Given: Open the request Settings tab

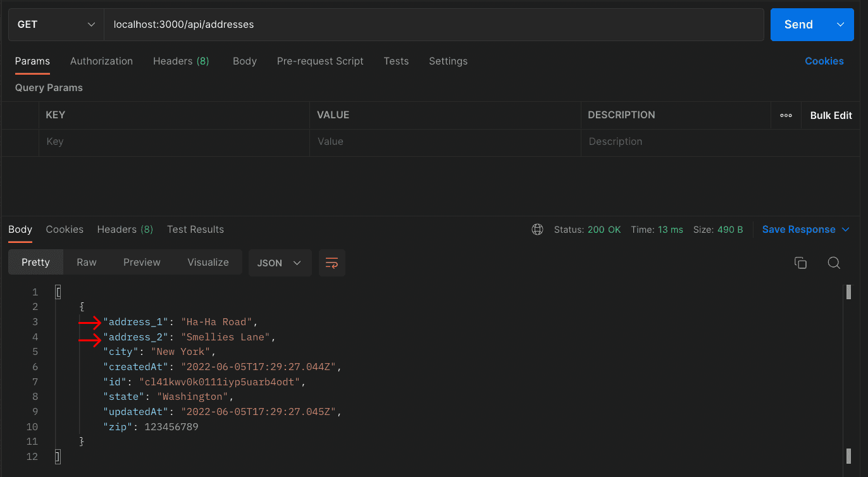Looking at the screenshot, I should click(x=448, y=61).
